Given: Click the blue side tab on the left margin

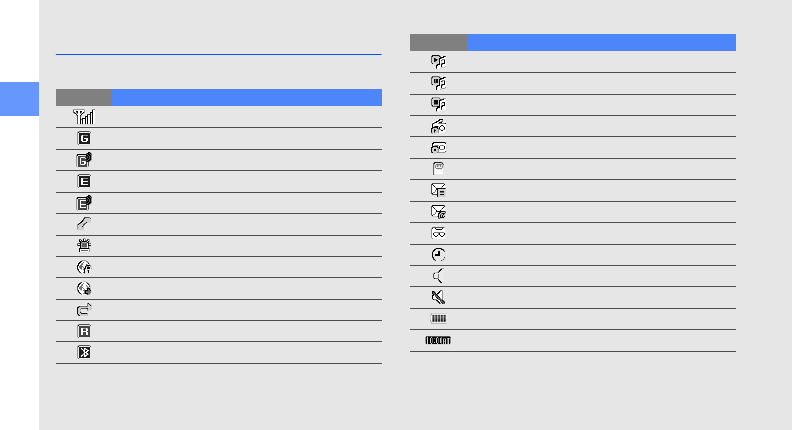Looking at the screenshot, I should [19, 99].
